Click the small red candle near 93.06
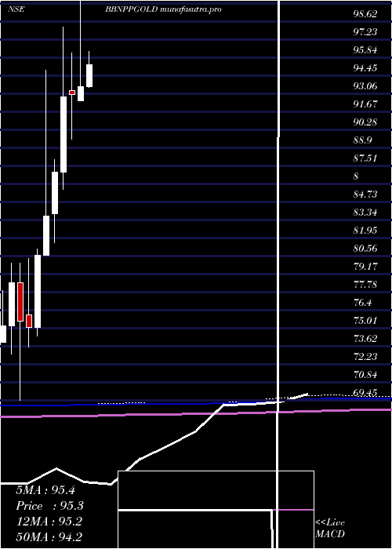The width and height of the screenshot is (392, 549). click(x=72, y=93)
